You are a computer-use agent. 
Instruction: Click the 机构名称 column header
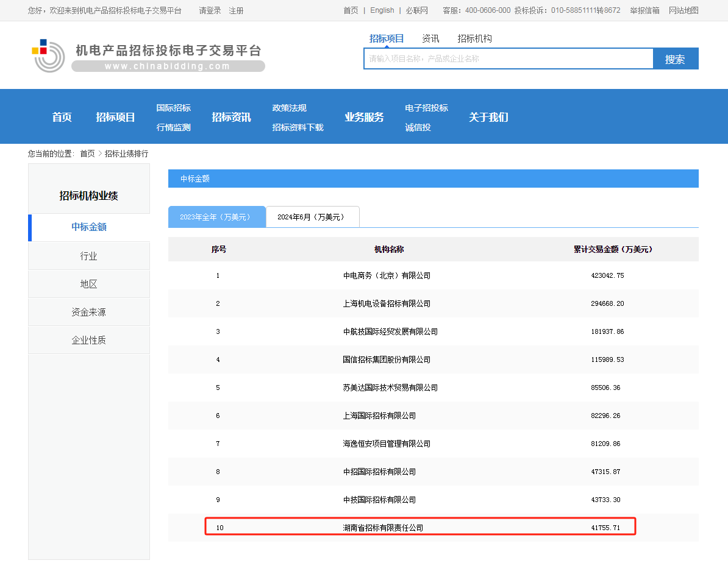(x=389, y=250)
